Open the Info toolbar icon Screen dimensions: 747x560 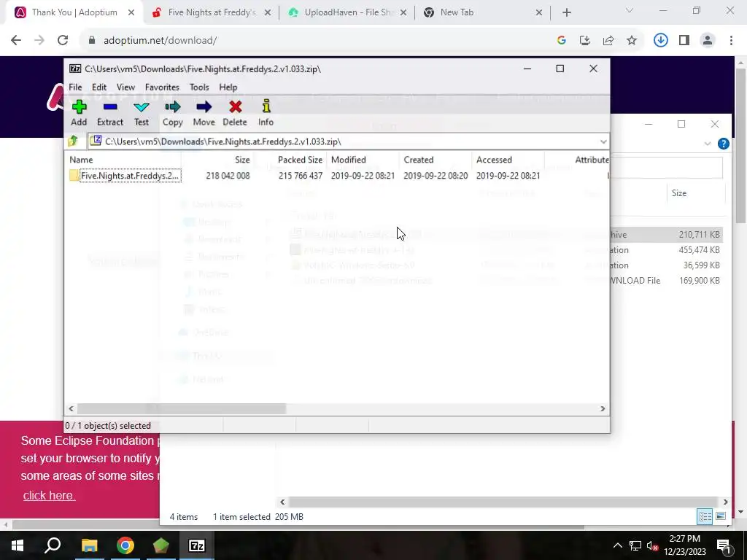266,113
